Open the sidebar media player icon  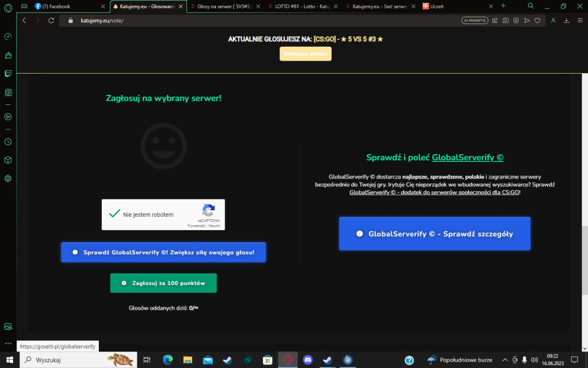[x=8, y=117]
